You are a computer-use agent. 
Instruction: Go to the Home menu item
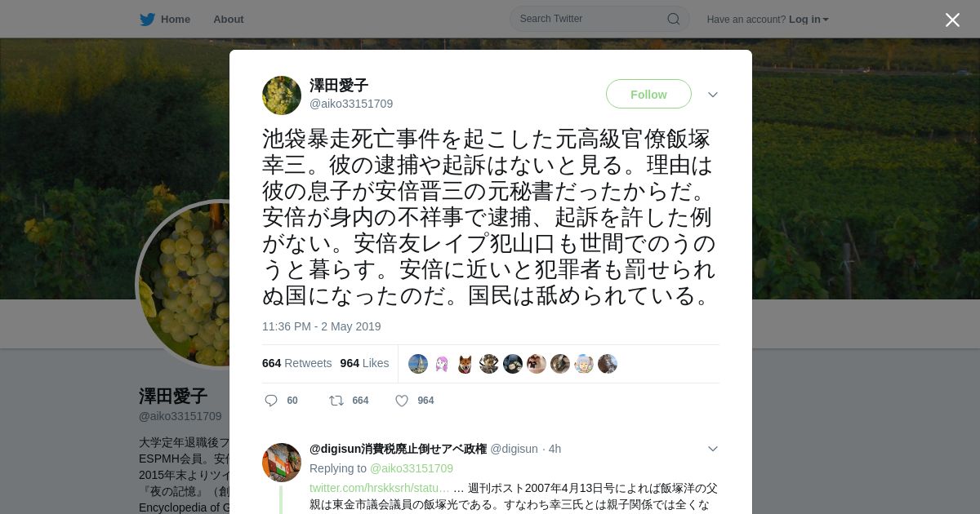click(x=176, y=20)
